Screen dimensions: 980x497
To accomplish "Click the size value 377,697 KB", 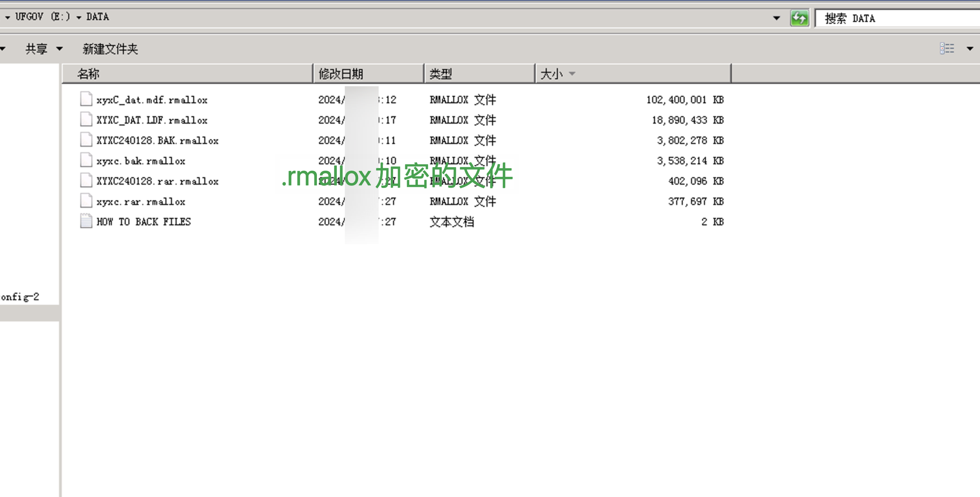I will click(696, 202).
